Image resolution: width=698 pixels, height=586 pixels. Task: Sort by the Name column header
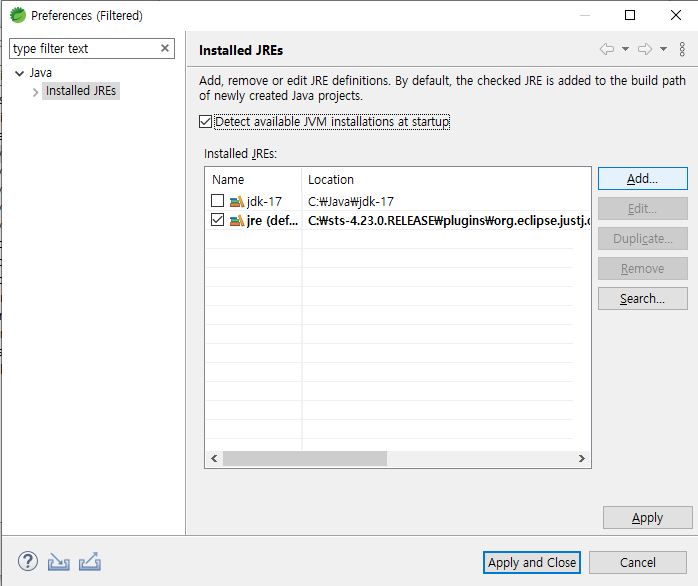[x=254, y=179]
